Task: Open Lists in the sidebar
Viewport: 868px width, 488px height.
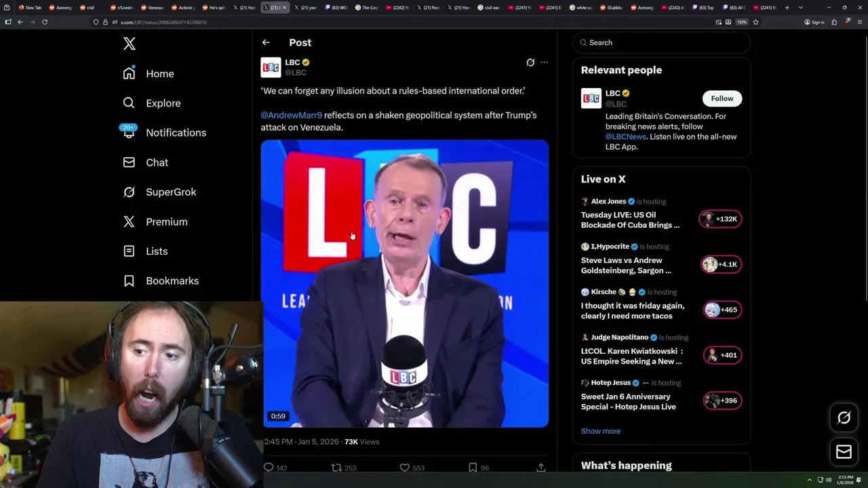Action: (146, 251)
